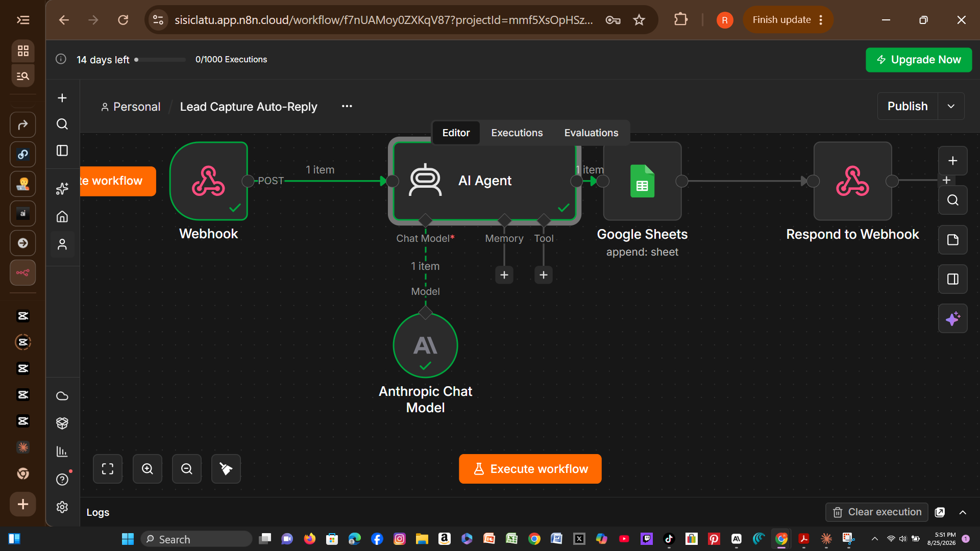Open Chrome's Finish update menu

[x=788, y=20]
